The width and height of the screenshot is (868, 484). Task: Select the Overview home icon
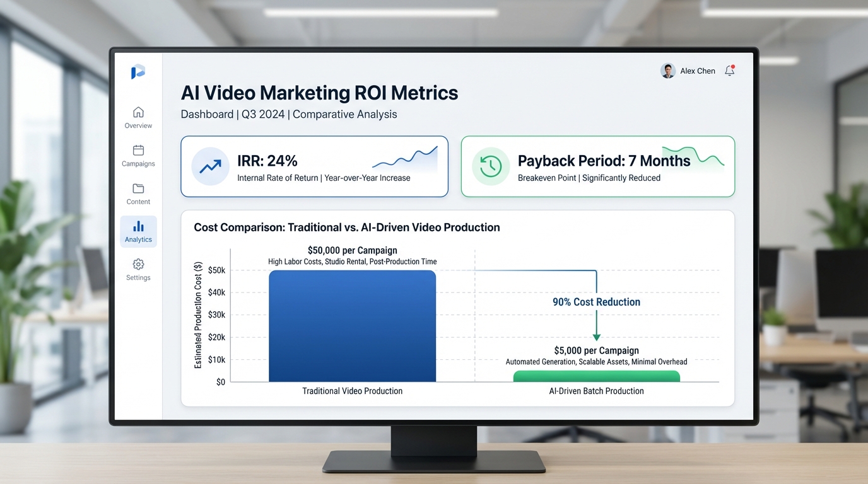pyautogui.click(x=138, y=113)
